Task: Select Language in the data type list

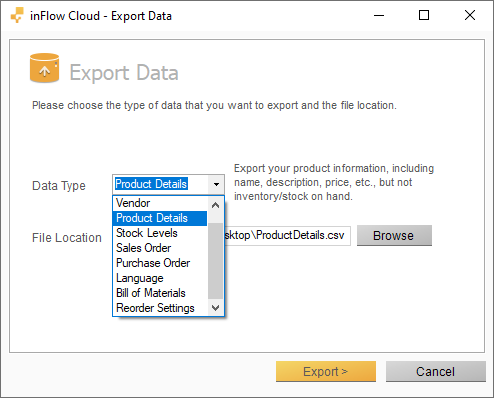Action: [160, 278]
